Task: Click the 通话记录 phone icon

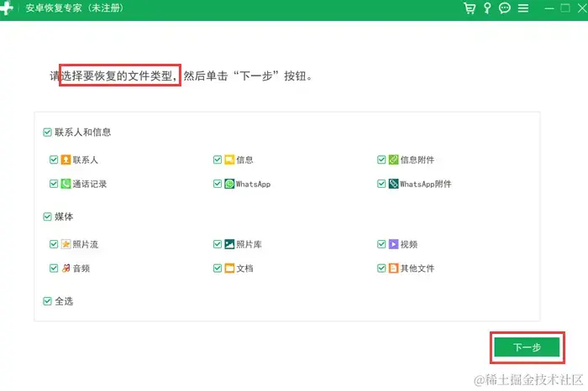Action: click(66, 184)
